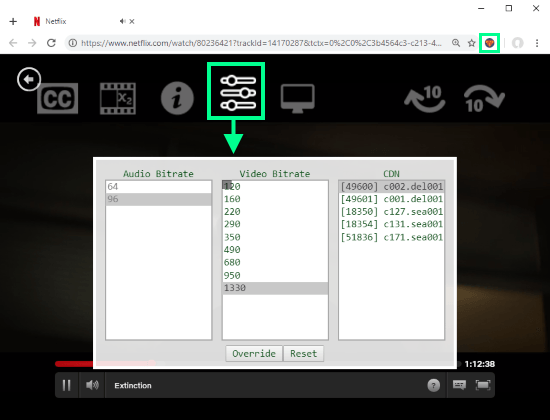
Task: Minimize the browser window
Action: coord(481,8)
